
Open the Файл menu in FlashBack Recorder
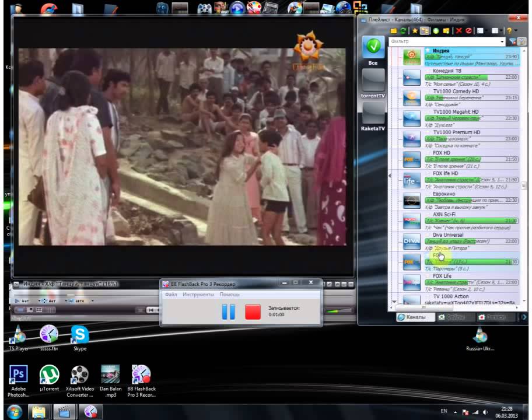[x=171, y=295]
